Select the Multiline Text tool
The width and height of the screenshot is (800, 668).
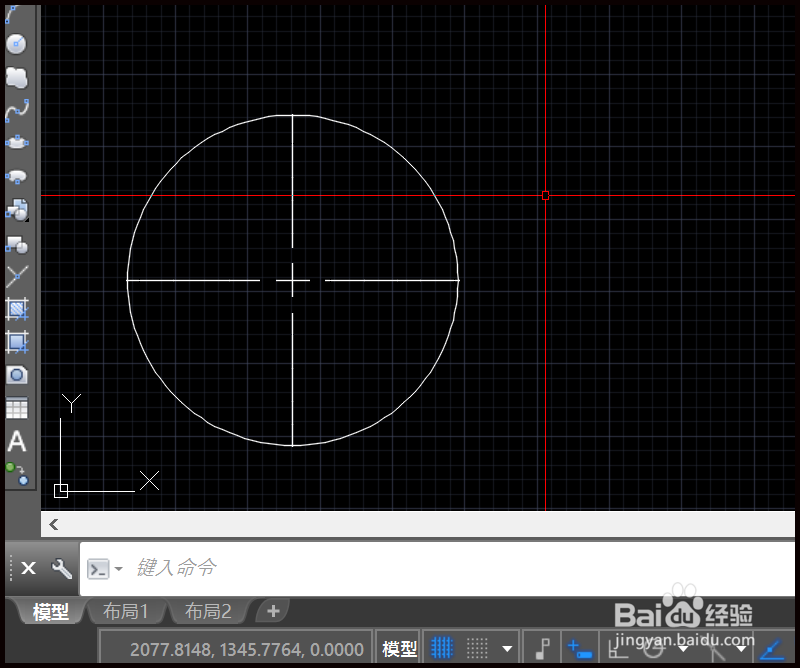[x=16, y=441]
